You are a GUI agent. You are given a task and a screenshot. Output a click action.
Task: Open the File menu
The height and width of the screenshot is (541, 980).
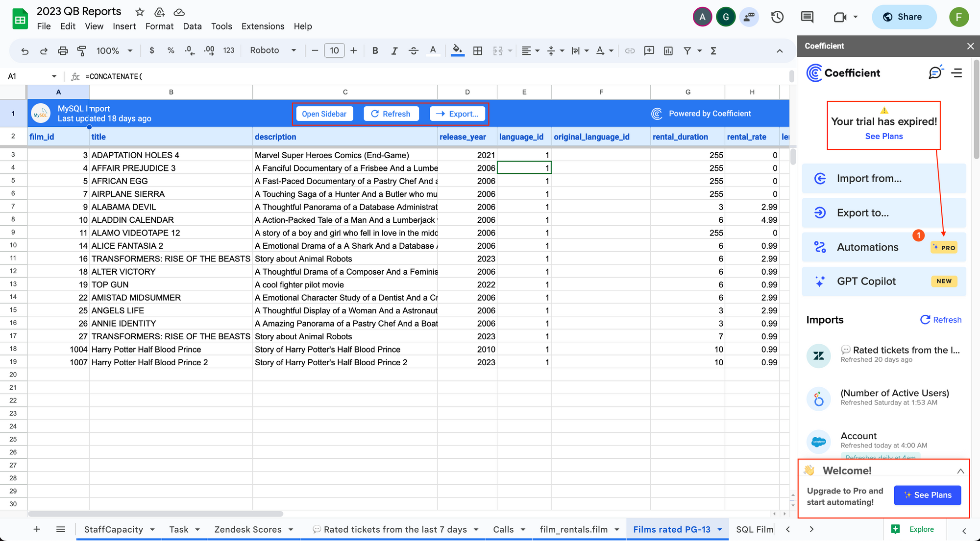[x=44, y=26]
